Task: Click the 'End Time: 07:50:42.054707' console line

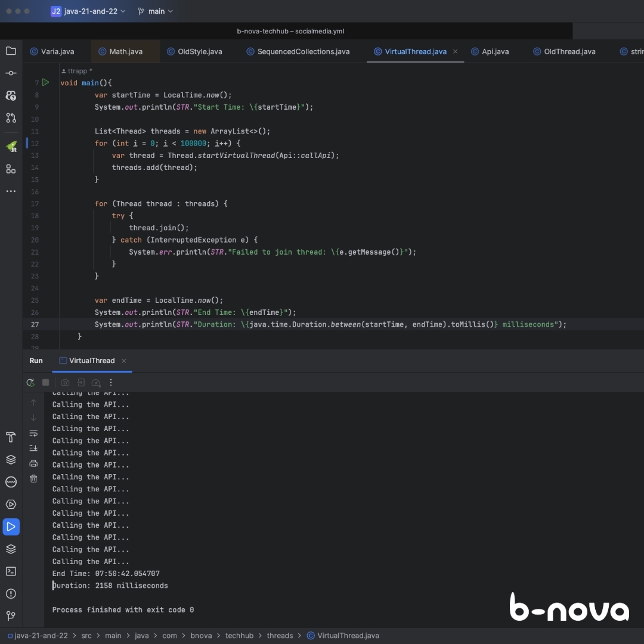Action: pyautogui.click(x=106, y=574)
